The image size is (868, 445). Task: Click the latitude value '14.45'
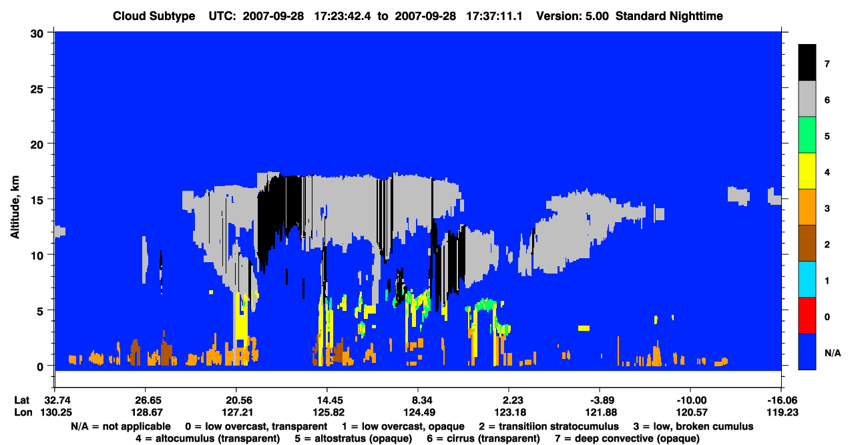[327, 400]
